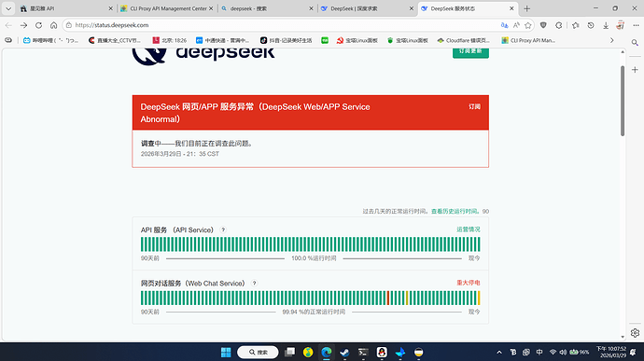Expand more bookmarks chevron on favorites bar
This screenshot has height=361, width=644.
pos(612,40)
